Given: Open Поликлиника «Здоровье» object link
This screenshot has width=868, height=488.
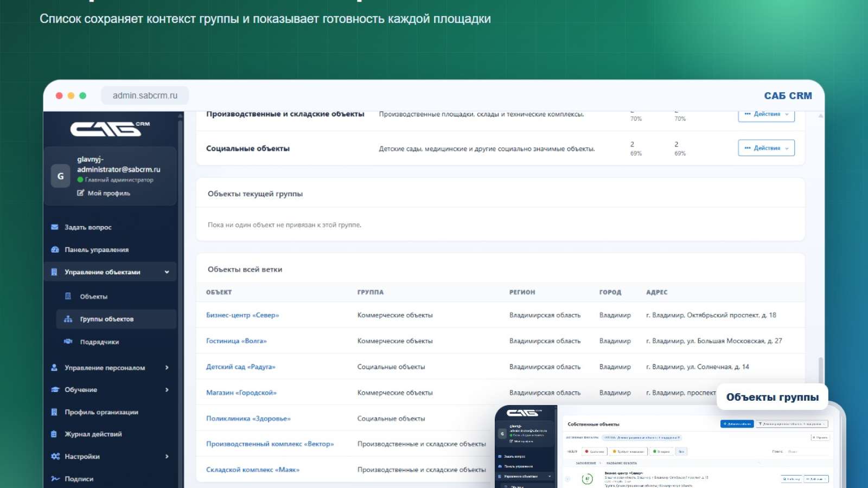Looking at the screenshot, I should (x=248, y=419).
